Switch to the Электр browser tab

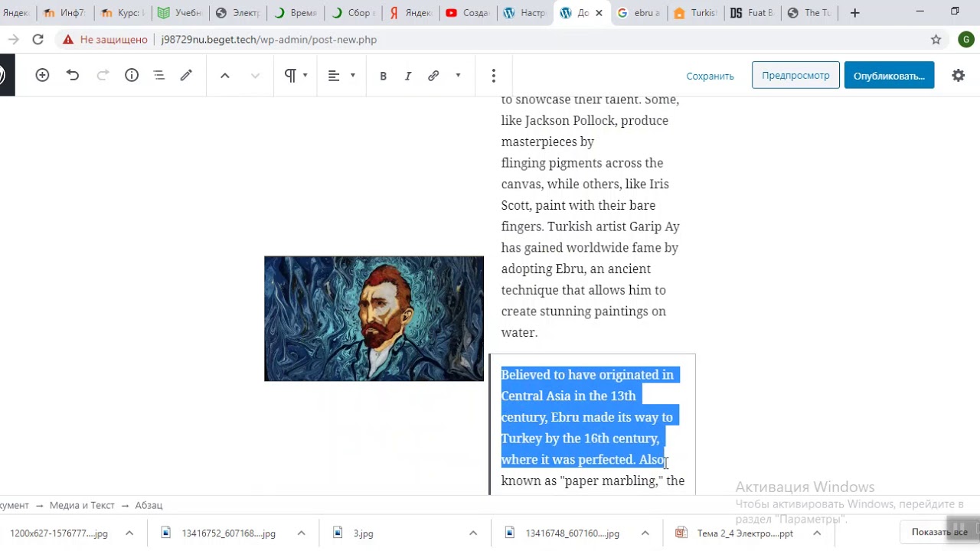(238, 13)
